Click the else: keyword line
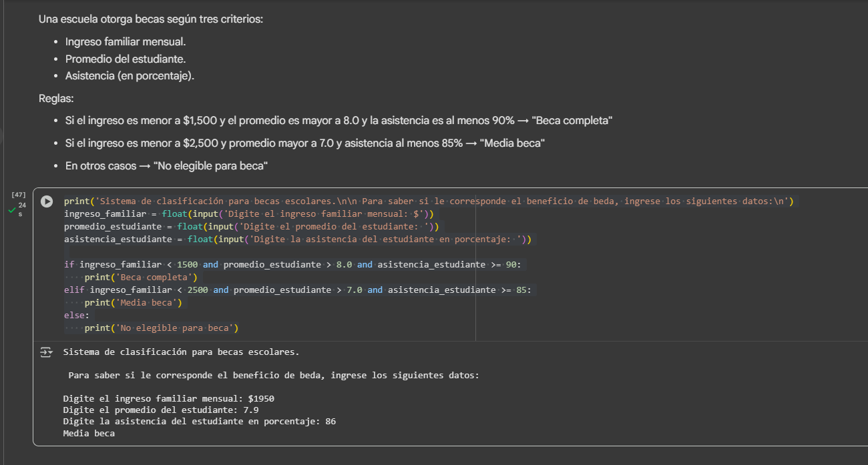Viewport: 868px width, 465px height. coord(77,316)
